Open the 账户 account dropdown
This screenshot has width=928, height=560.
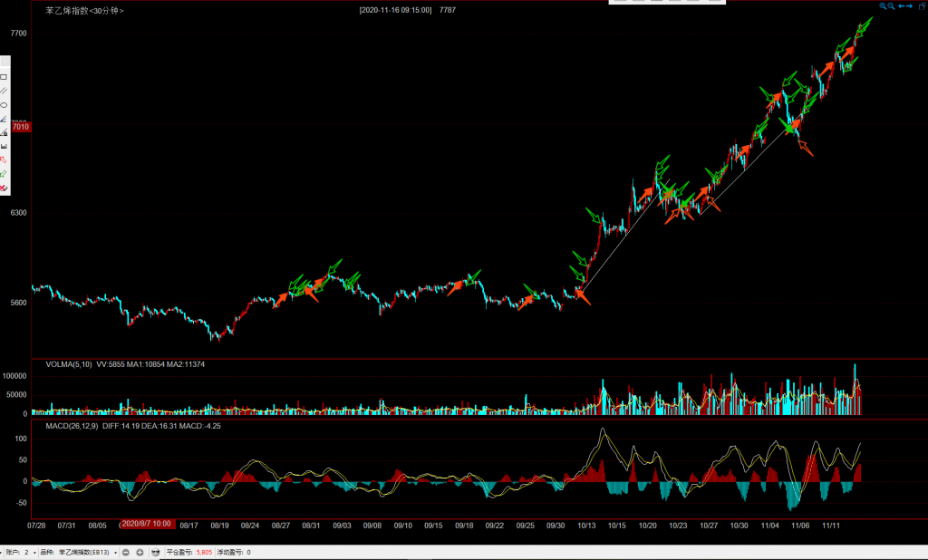(x=33, y=552)
